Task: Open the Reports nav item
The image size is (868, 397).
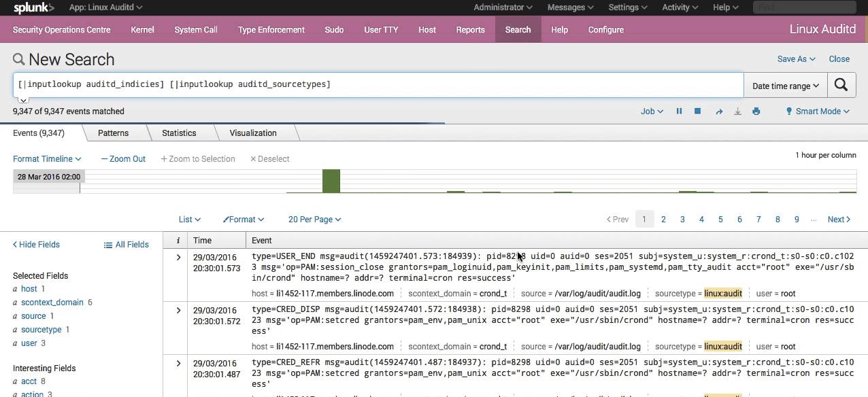Action: (x=470, y=30)
